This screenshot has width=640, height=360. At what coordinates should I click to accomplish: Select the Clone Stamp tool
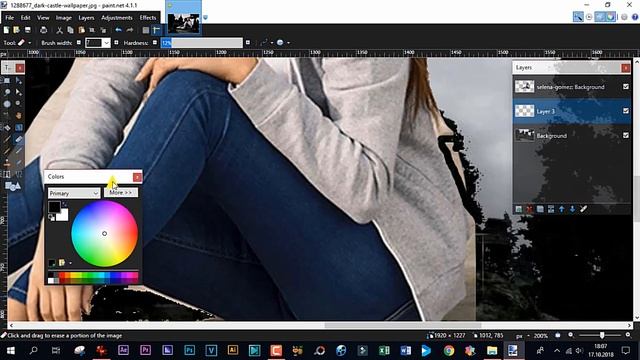tap(7, 163)
